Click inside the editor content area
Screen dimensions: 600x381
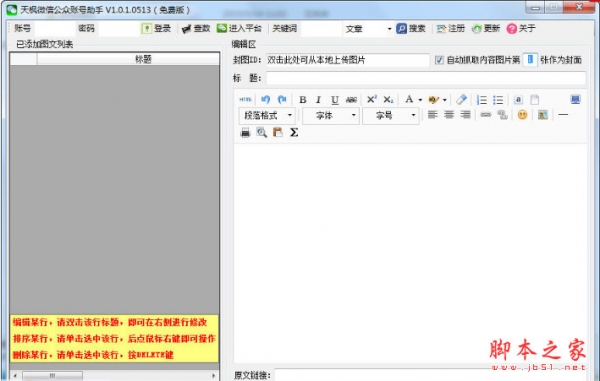[410, 252]
